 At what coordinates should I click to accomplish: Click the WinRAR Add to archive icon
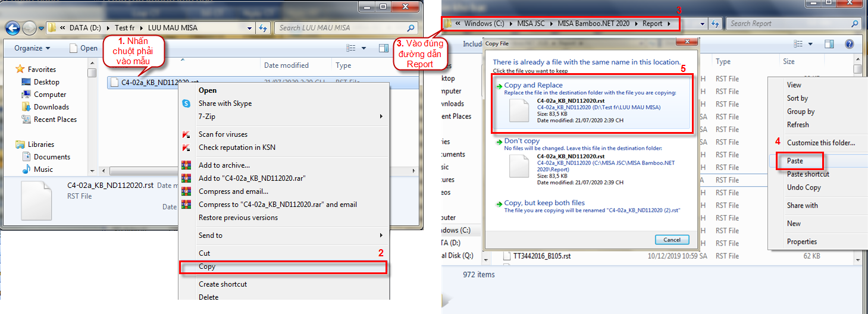tap(186, 165)
